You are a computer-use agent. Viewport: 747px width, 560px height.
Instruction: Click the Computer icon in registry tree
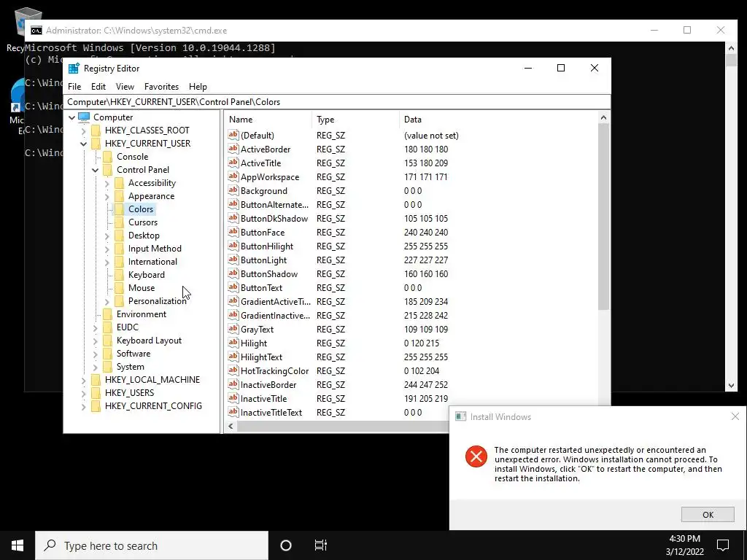tap(84, 117)
